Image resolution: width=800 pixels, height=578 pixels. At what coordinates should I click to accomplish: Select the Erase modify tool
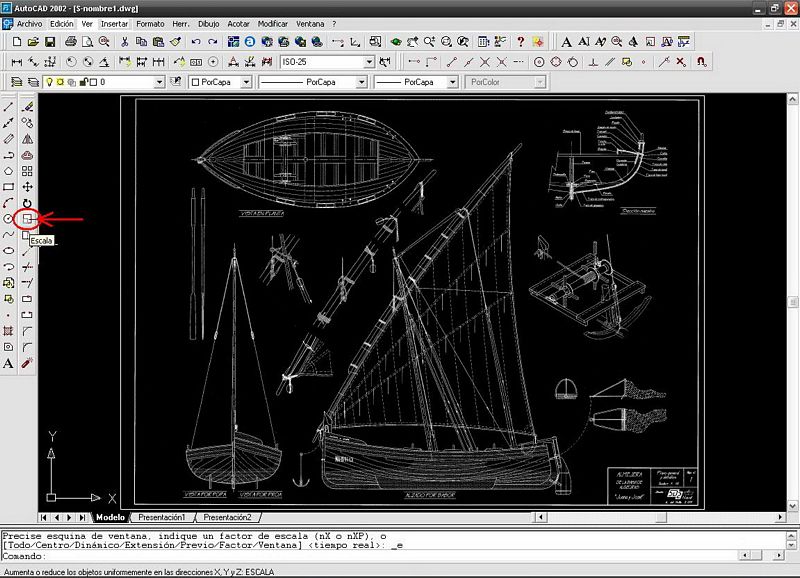pyautogui.click(x=27, y=107)
